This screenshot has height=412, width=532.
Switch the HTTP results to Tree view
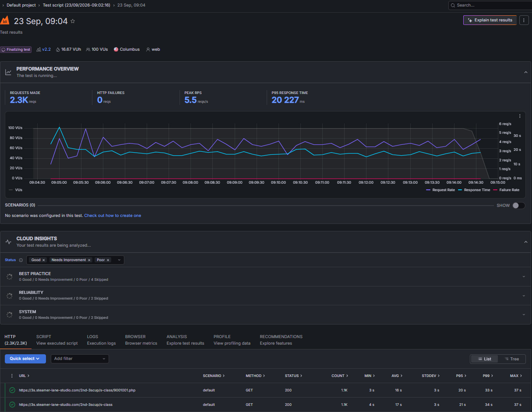coord(511,359)
